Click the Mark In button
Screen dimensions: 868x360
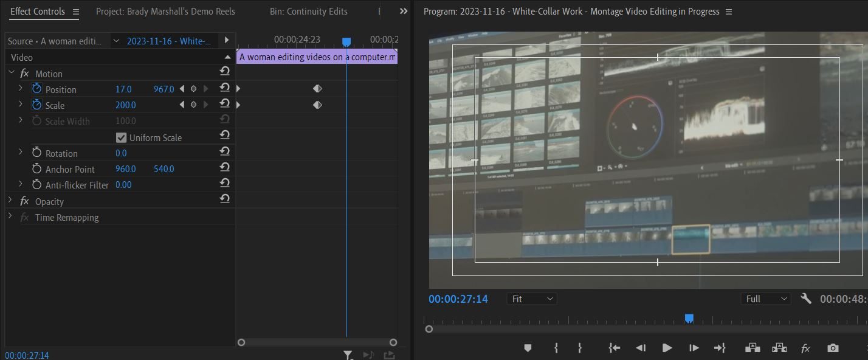point(556,348)
